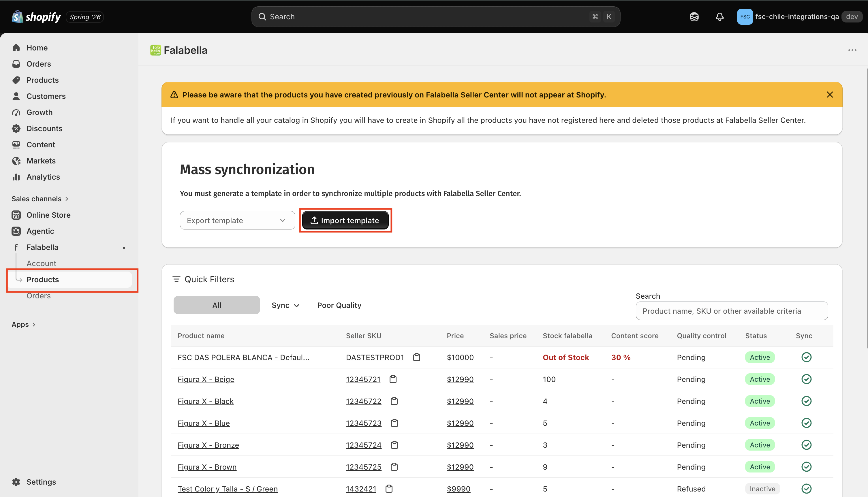Expand Sales channels section
The height and width of the screenshot is (497, 868).
(x=40, y=199)
